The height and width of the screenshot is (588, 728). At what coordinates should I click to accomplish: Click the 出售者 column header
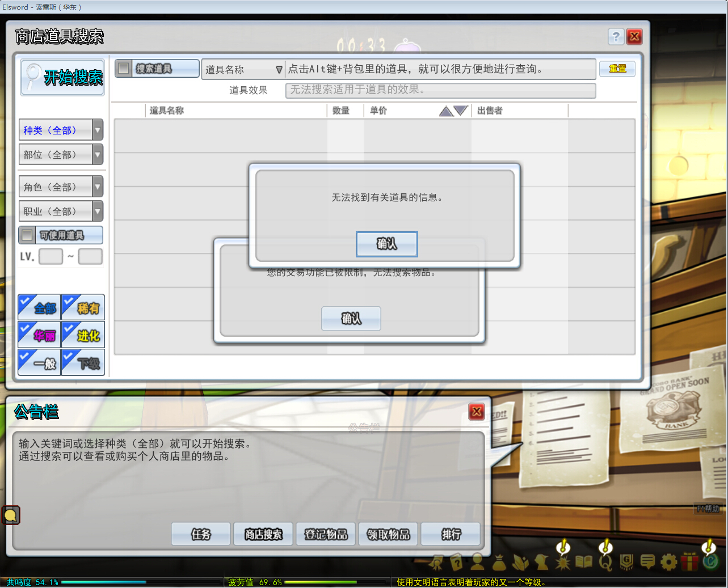(490, 111)
